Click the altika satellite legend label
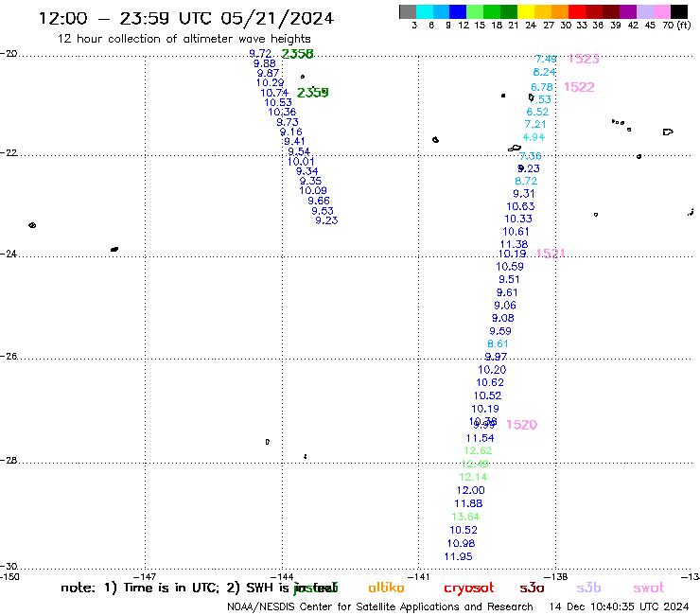Viewport: 700px width, 615px height. 386,588
